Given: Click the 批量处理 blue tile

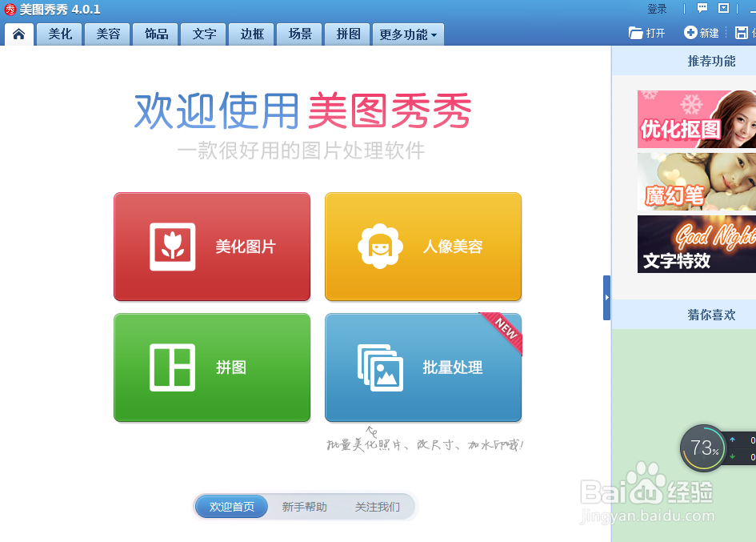Looking at the screenshot, I should (423, 367).
